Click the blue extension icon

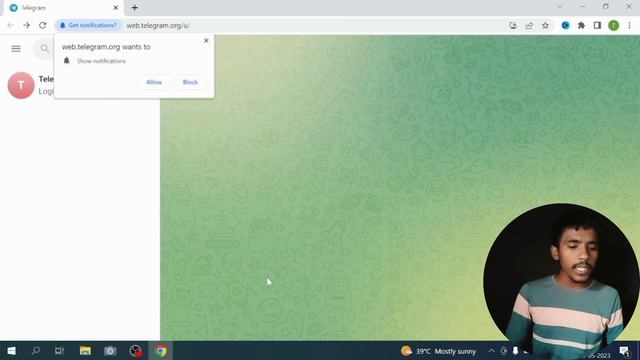pos(565,25)
